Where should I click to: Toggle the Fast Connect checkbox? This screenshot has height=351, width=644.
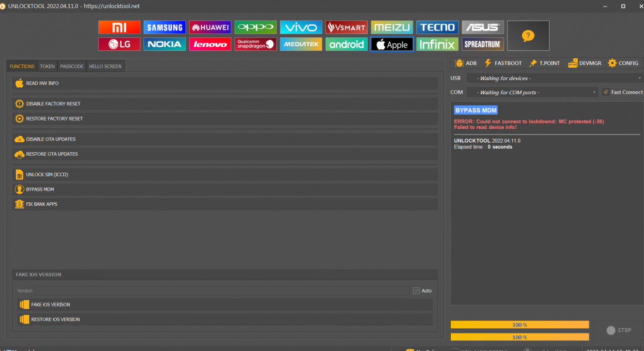tap(606, 92)
